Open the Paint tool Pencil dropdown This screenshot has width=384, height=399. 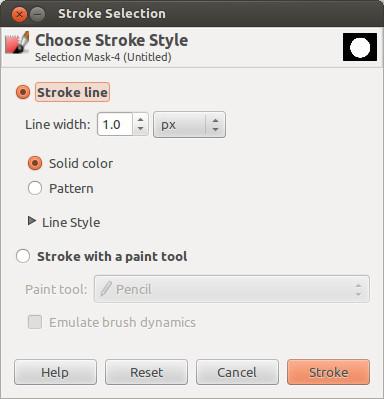[232, 289]
